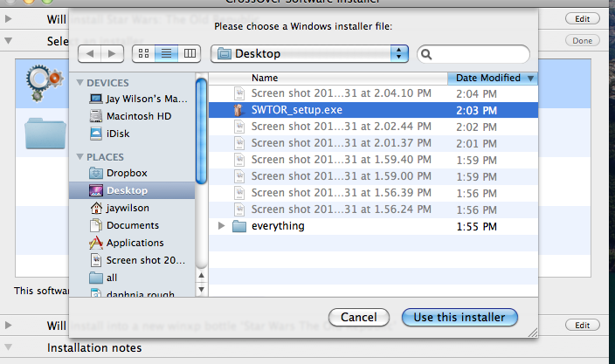The height and width of the screenshot is (364, 615).
Task: Click bottom Edit button in CrossOver window
Action: click(x=583, y=326)
